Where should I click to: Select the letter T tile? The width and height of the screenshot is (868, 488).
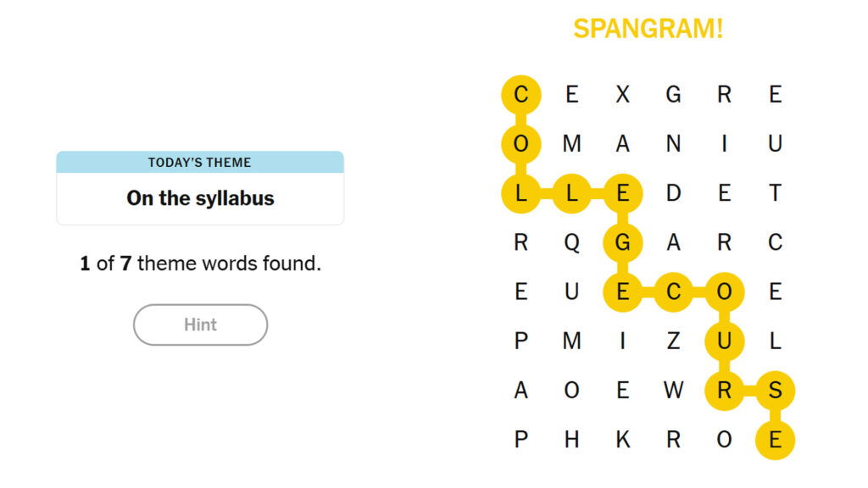[775, 193]
